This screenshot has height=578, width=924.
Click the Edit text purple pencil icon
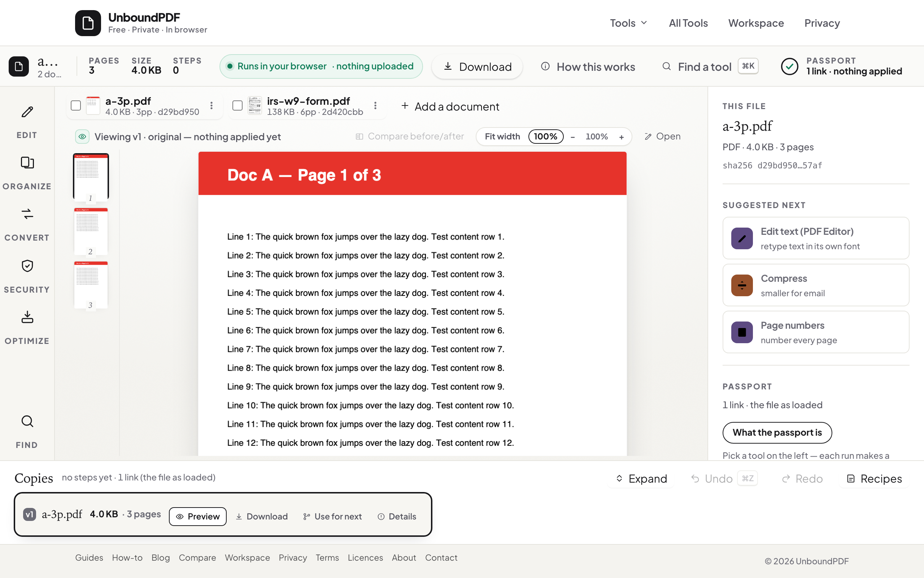click(742, 238)
